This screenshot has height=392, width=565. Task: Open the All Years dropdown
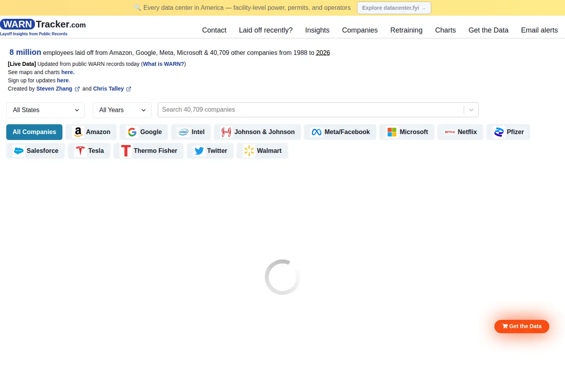coord(122,110)
